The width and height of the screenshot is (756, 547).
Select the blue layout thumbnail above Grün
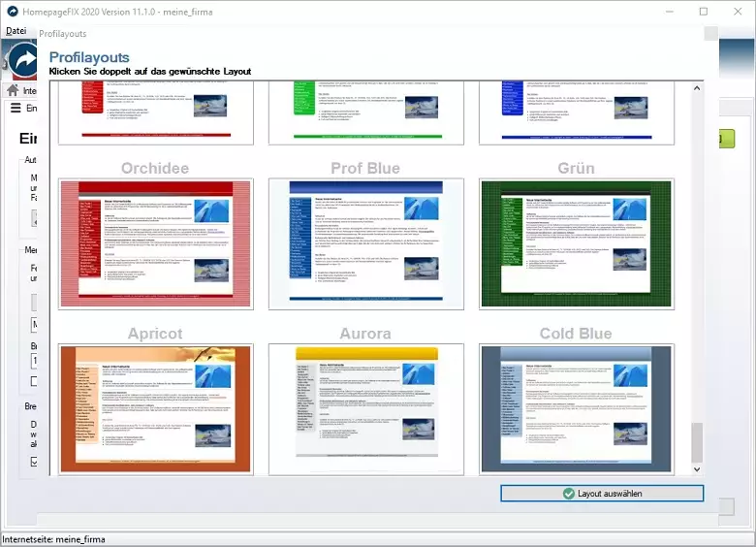point(576,113)
